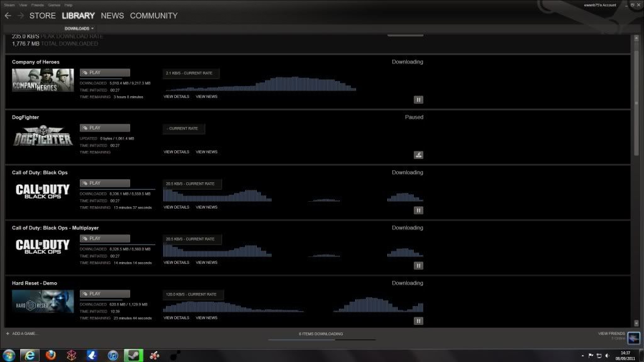View details for Company of Heroes
The image size is (644, 362).
pos(176,96)
